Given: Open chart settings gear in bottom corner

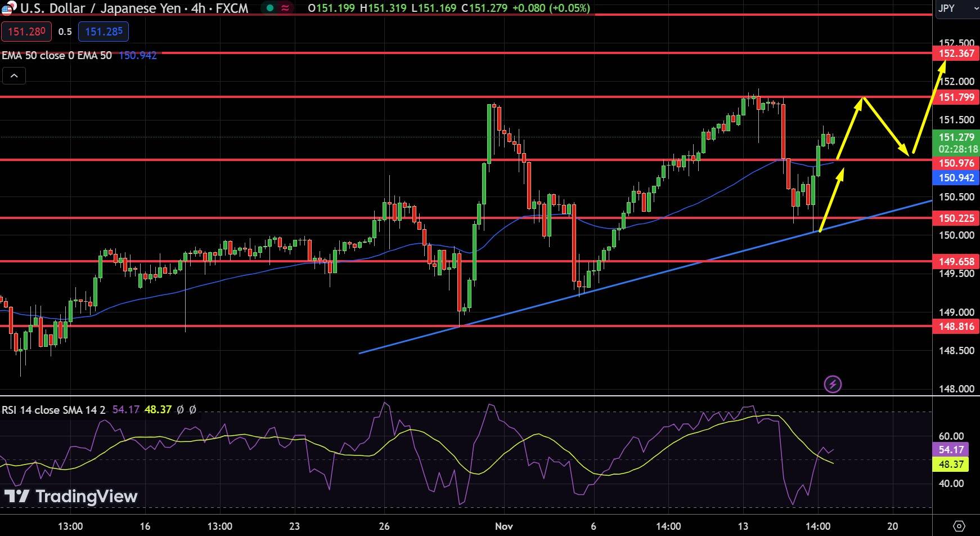Looking at the screenshot, I should (960, 526).
